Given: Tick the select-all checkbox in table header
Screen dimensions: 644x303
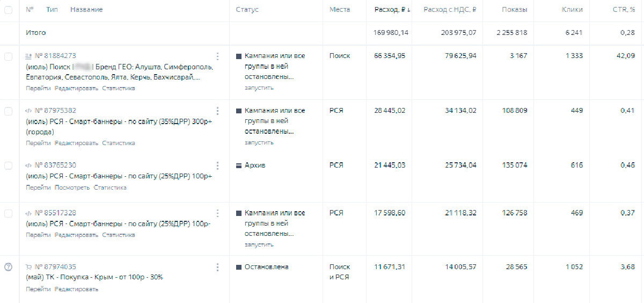Looking at the screenshot, I should pyautogui.click(x=8, y=10).
